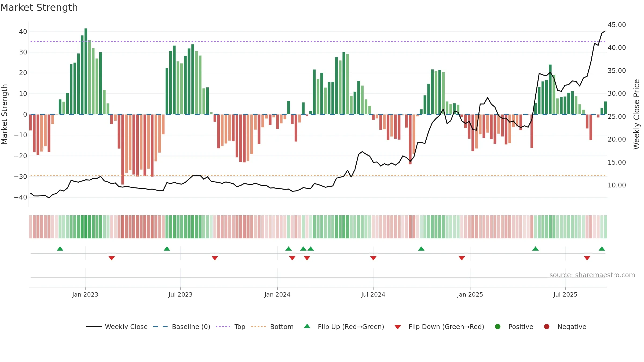Click the −40 strength axis label
Viewport: 644px width, 362px height.
coord(21,197)
